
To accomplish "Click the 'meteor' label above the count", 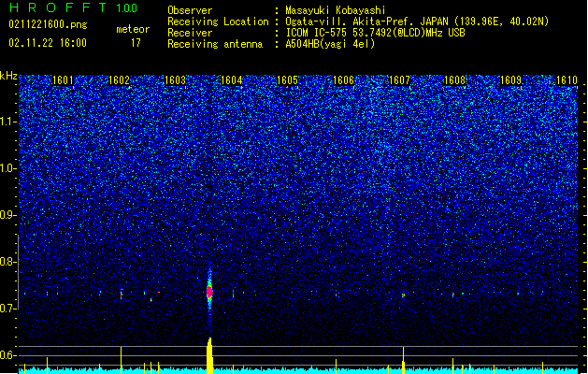I will point(133,29).
